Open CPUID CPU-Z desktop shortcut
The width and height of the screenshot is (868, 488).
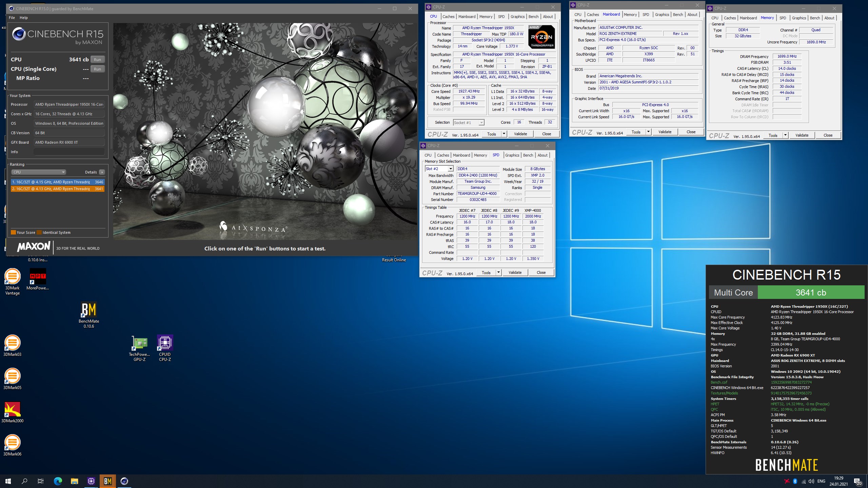pyautogui.click(x=165, y=348)
